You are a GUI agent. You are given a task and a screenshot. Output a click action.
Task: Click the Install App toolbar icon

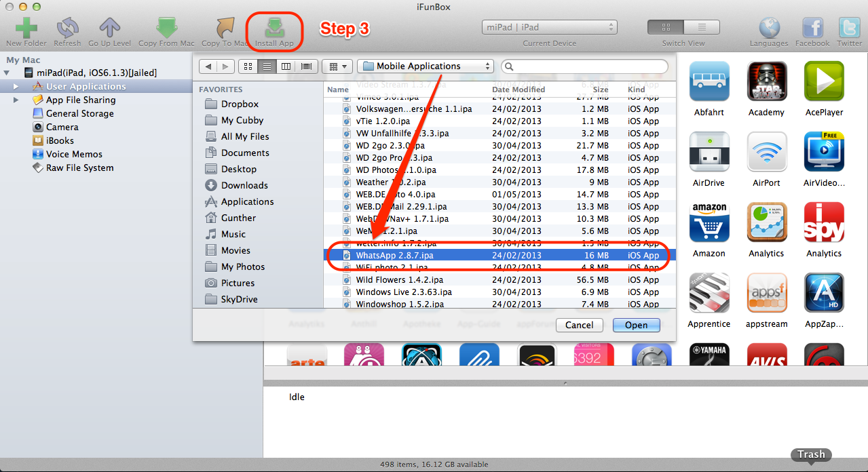[274, 28]
